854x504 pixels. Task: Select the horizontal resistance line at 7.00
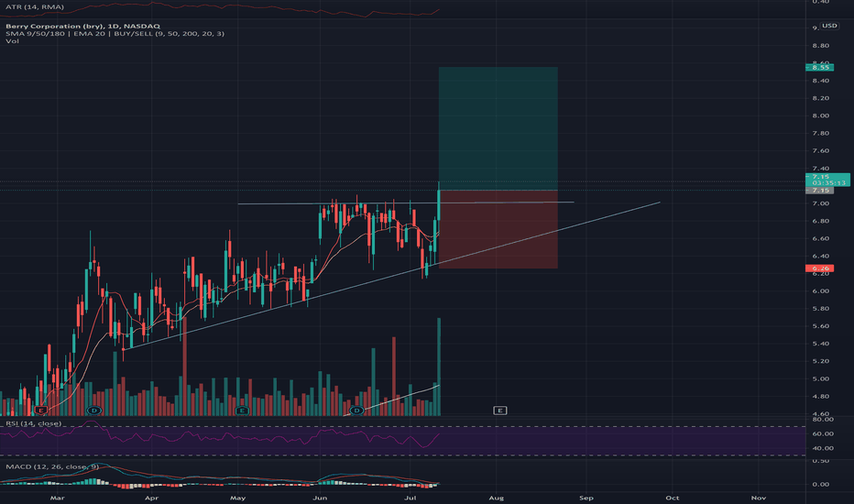coord(406,203)
